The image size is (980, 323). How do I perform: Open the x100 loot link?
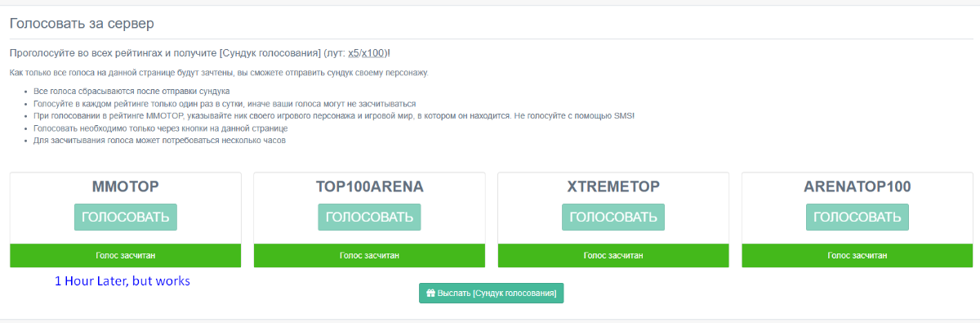374,53
